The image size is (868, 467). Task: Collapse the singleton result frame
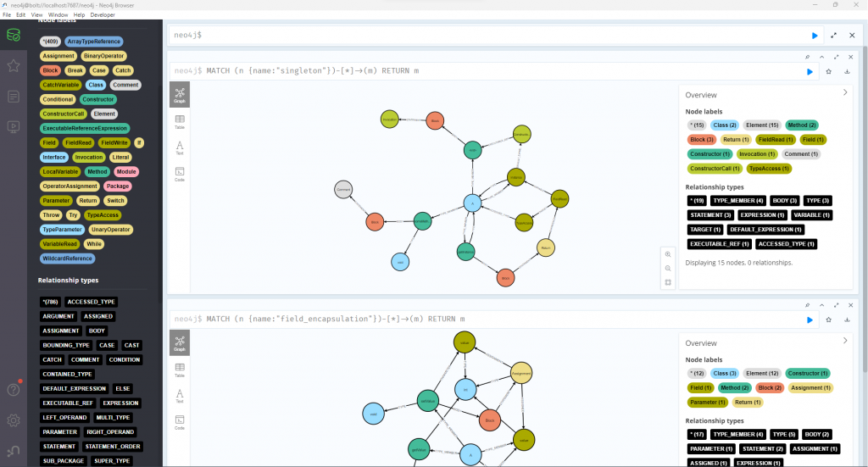821,57
